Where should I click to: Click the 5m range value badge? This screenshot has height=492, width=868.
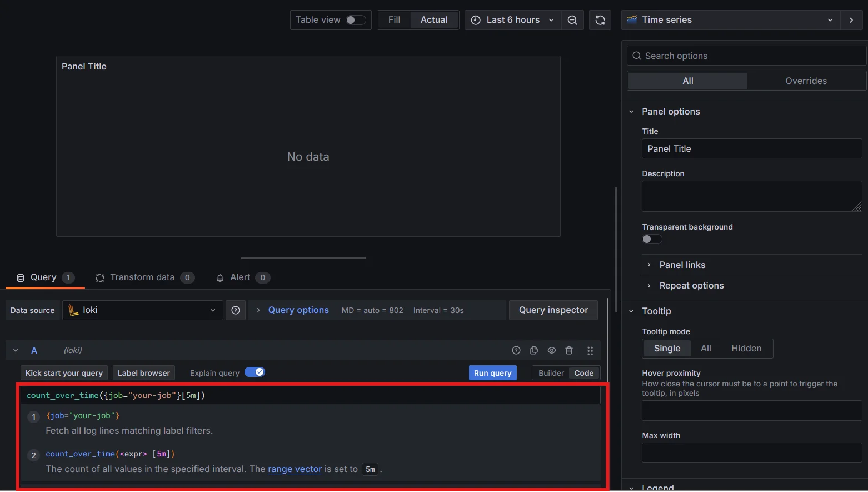370,469
